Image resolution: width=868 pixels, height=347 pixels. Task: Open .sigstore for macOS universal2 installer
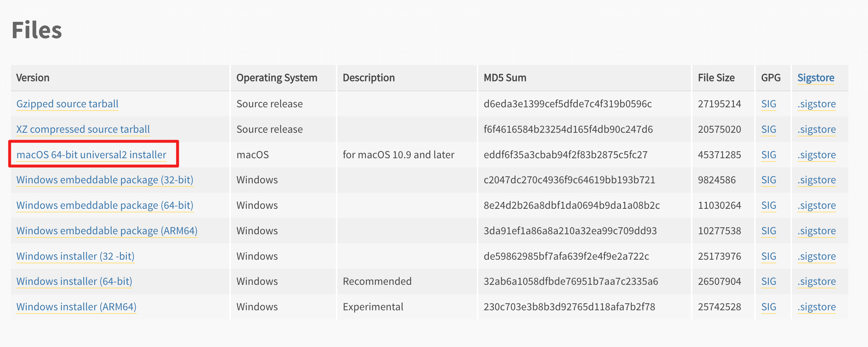coord(816,155)
